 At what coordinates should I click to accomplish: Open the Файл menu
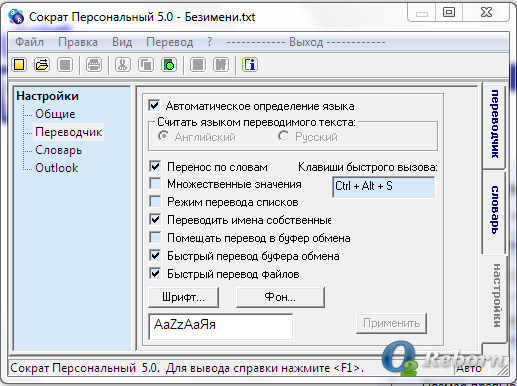[29, 42]
